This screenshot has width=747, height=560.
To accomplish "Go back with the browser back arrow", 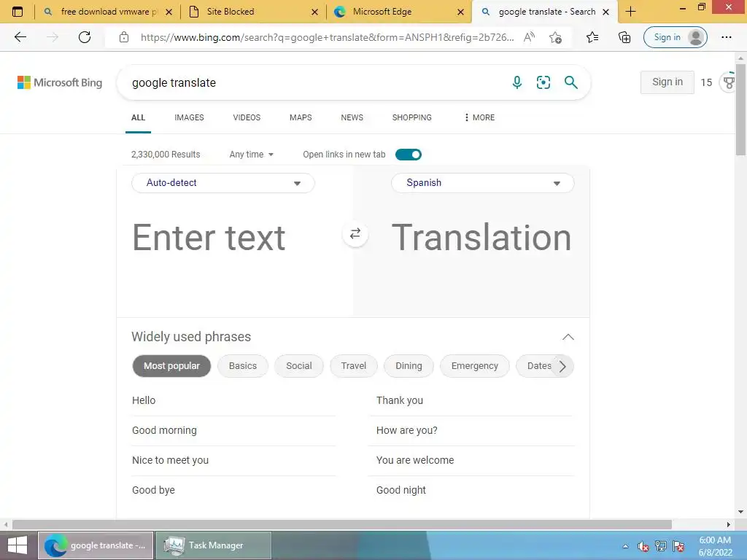I will point(20,37).
